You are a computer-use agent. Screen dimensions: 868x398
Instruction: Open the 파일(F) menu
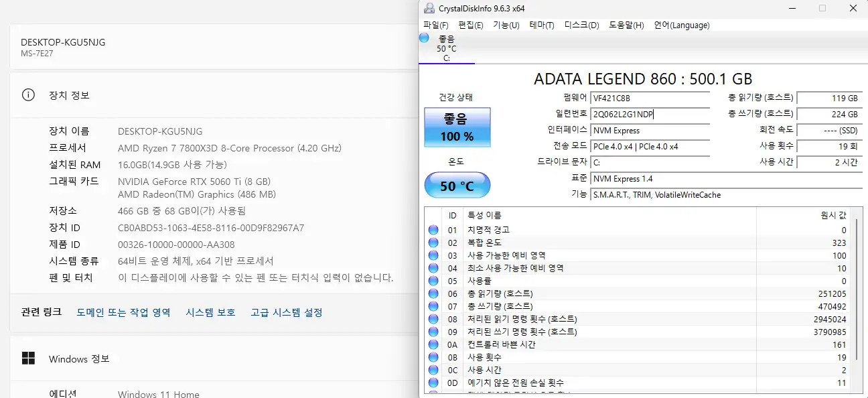click(x=436, y=25)
